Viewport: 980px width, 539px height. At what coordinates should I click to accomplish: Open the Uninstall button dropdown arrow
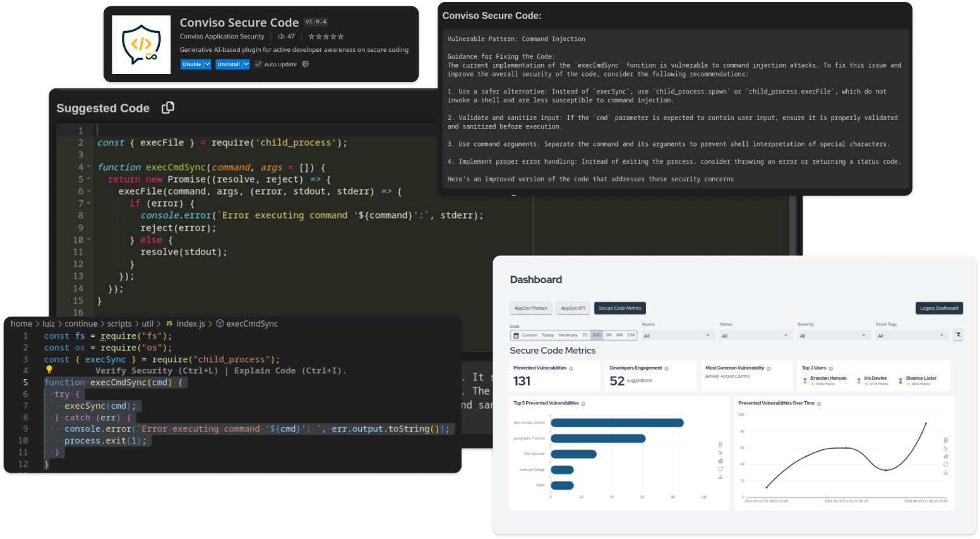[x=246, y=64]
